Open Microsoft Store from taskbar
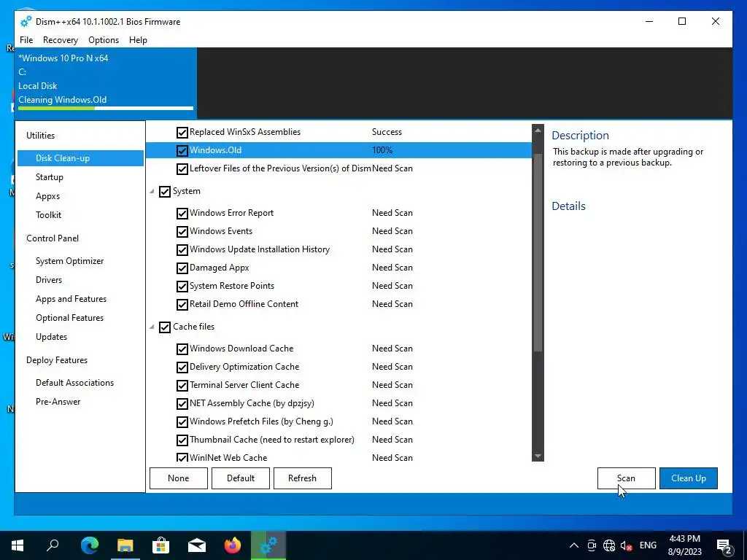747x560 pixels. (160, 545)
